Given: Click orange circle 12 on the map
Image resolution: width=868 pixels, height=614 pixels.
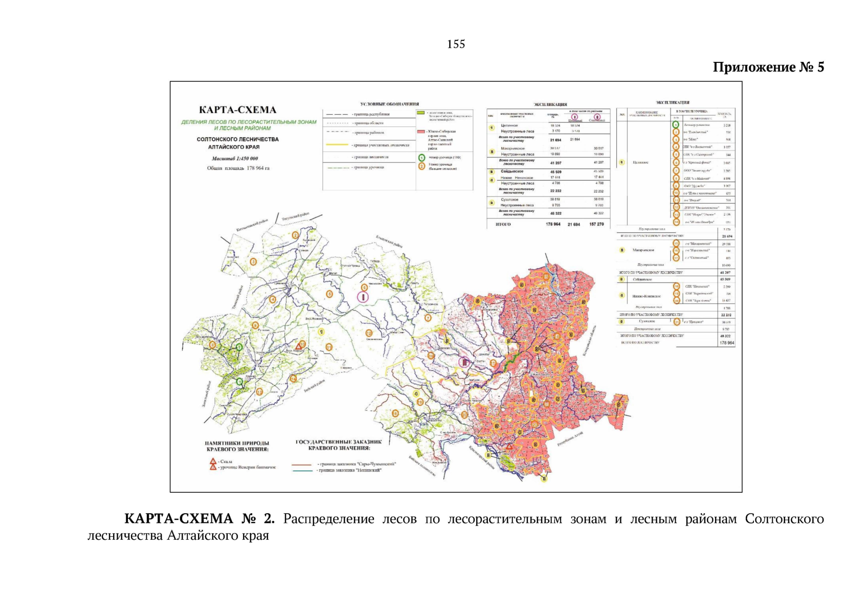Looking at the screenshot, I should click(x=368, y=333).
